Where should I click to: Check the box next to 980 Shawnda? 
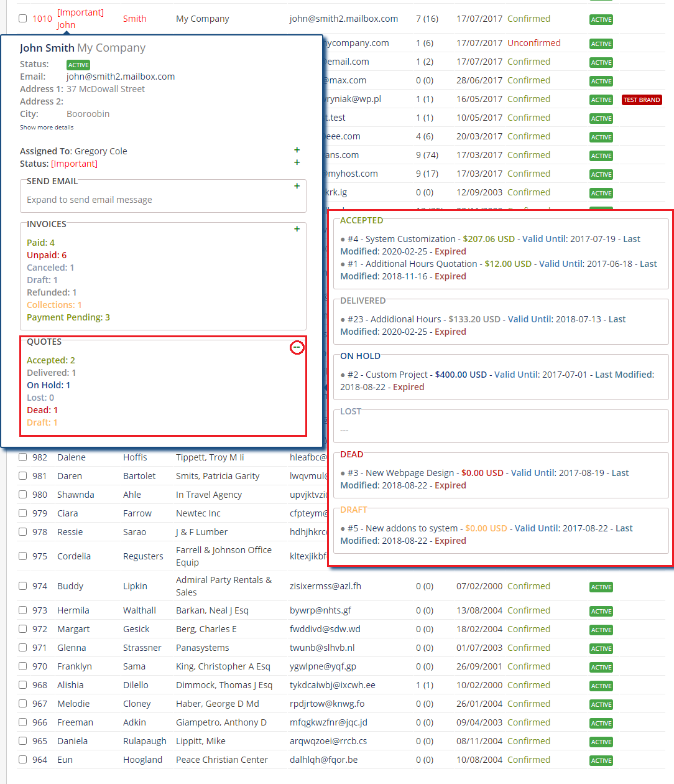22,495
